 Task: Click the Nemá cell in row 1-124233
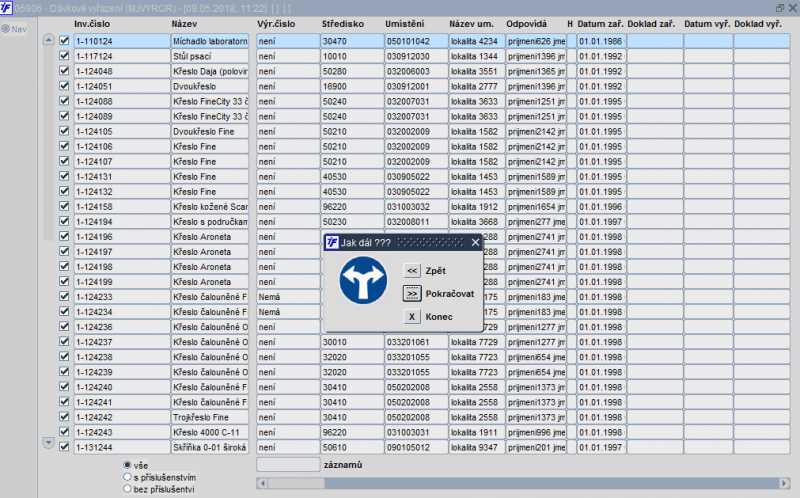pos(288,297)
